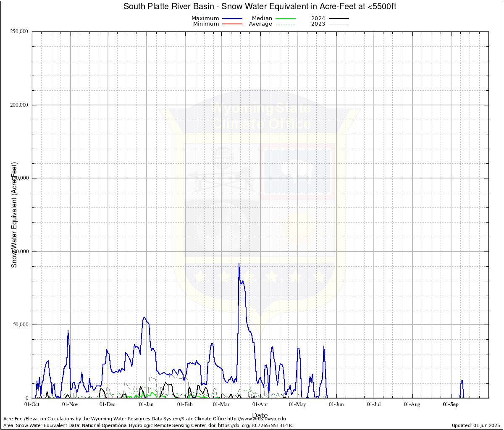Click the 'Minimum' legend label
This screenshot has width=504, height=430.
click(206, 24)
